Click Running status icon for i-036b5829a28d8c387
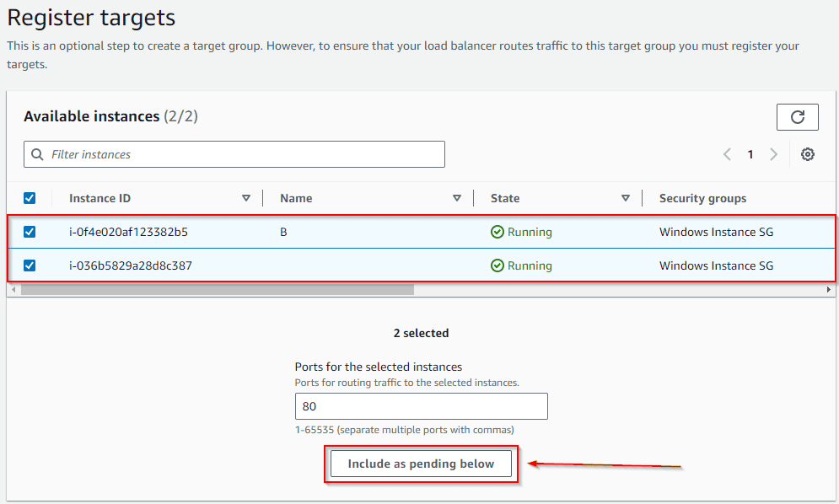The width and height of the screenshot is (839, 504). (497, 265)
